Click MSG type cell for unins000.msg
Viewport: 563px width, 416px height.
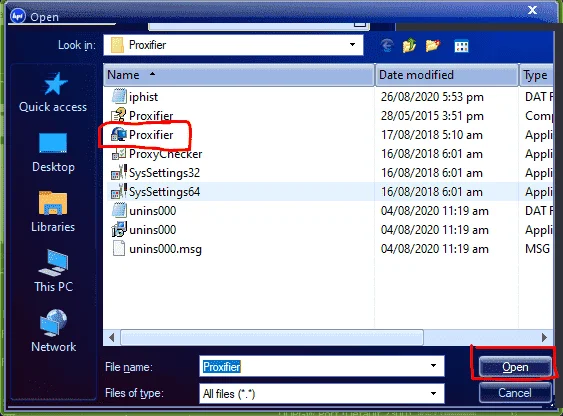pyautogui.click(x=537, y=249)
